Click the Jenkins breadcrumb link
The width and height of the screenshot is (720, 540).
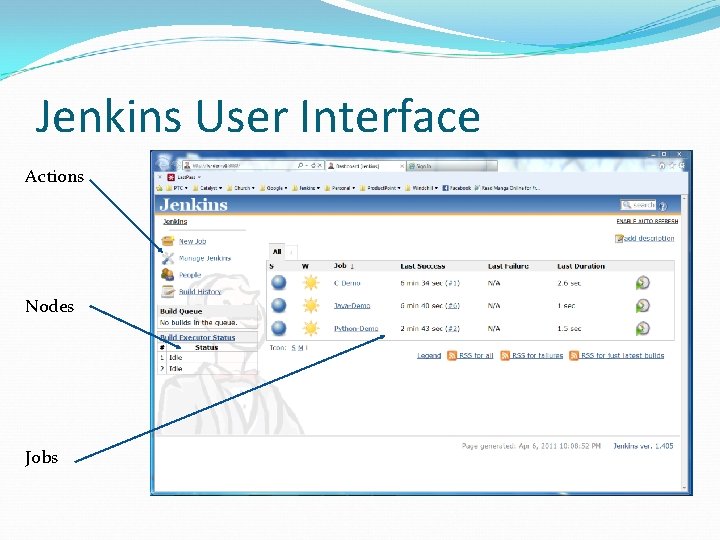(x=175, y=221)
